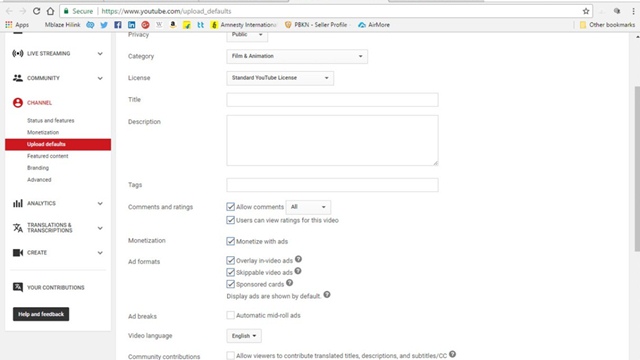Click the Community people icon
Image resolution: width=640 pixels, height=360 pixels.
tap(18, 78)
